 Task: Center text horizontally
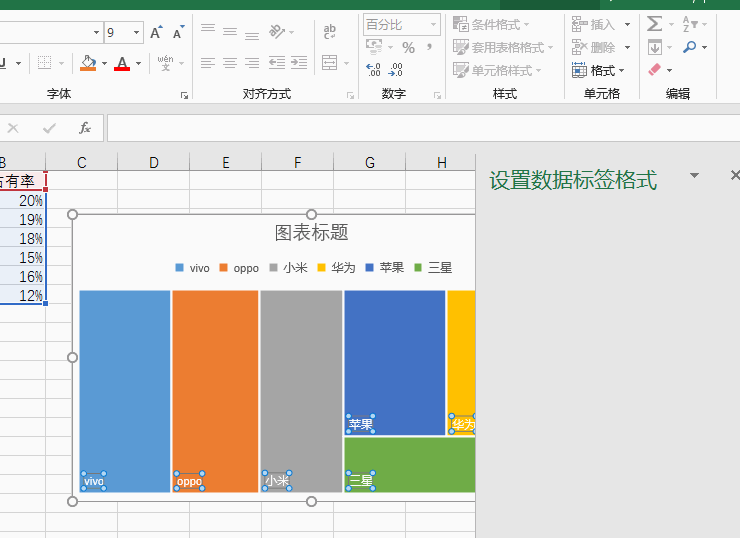(230, 63)
